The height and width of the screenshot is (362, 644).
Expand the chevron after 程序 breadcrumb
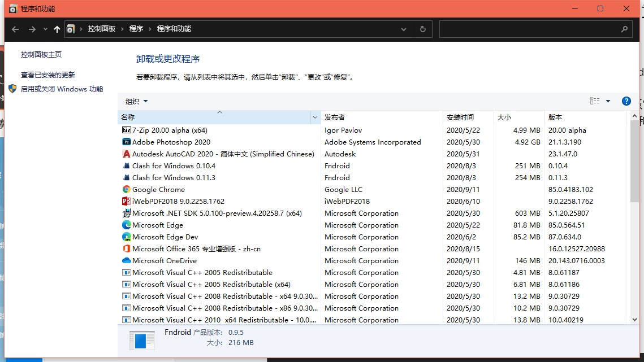(150, 29)
